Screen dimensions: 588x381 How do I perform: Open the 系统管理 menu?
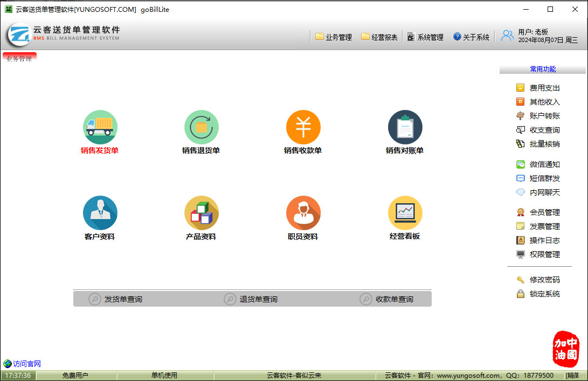pos(425,37)
